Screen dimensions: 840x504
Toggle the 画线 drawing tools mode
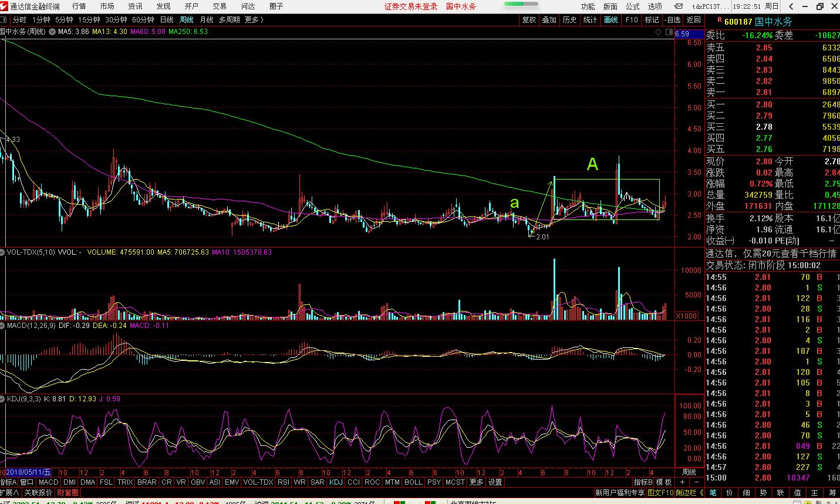[x=611, y=20]
